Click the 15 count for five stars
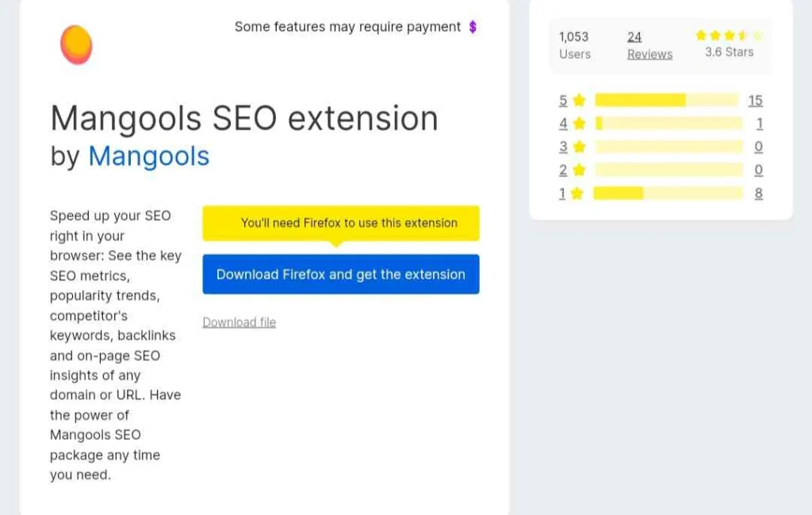 pyautogui.click(x=755, y=101)
